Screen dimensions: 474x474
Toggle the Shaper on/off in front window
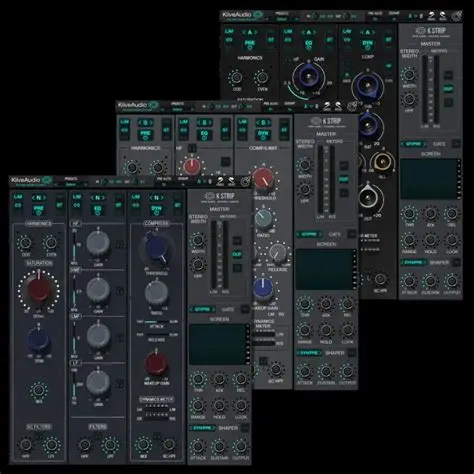point(245,428)
